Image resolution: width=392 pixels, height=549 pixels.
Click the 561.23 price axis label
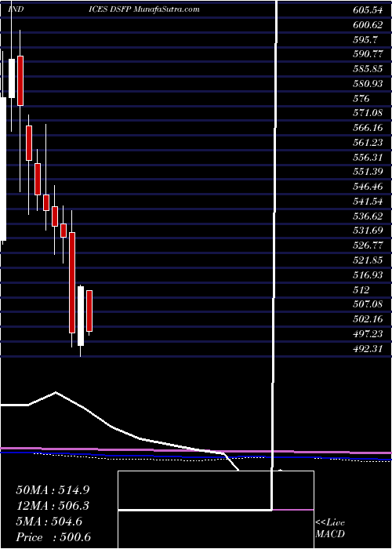click(368, 143)
